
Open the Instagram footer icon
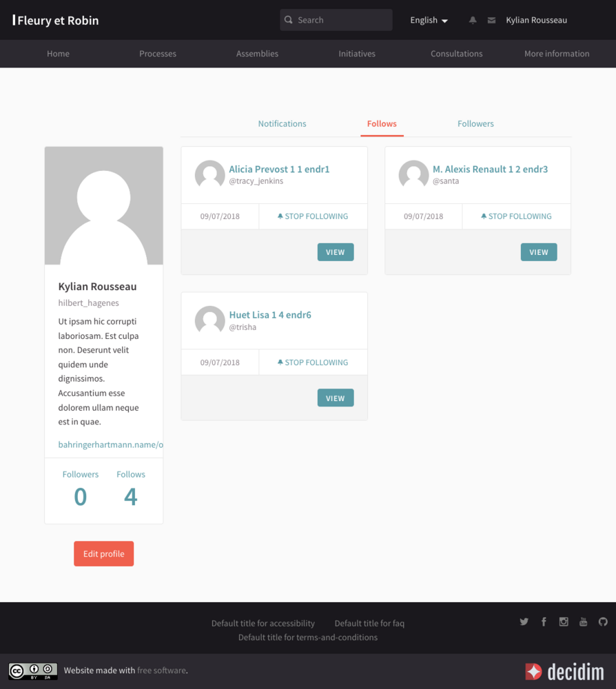(x=564, y=621)
